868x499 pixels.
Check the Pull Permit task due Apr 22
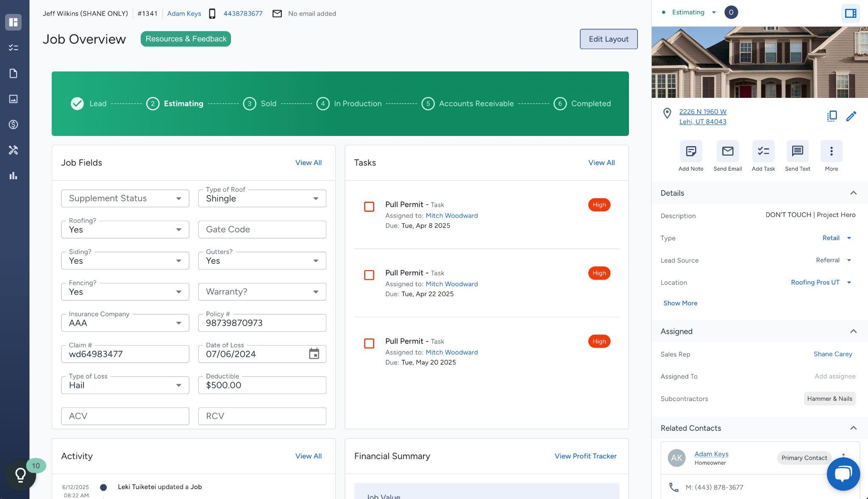pyautogui.click(x=369, y=275)
